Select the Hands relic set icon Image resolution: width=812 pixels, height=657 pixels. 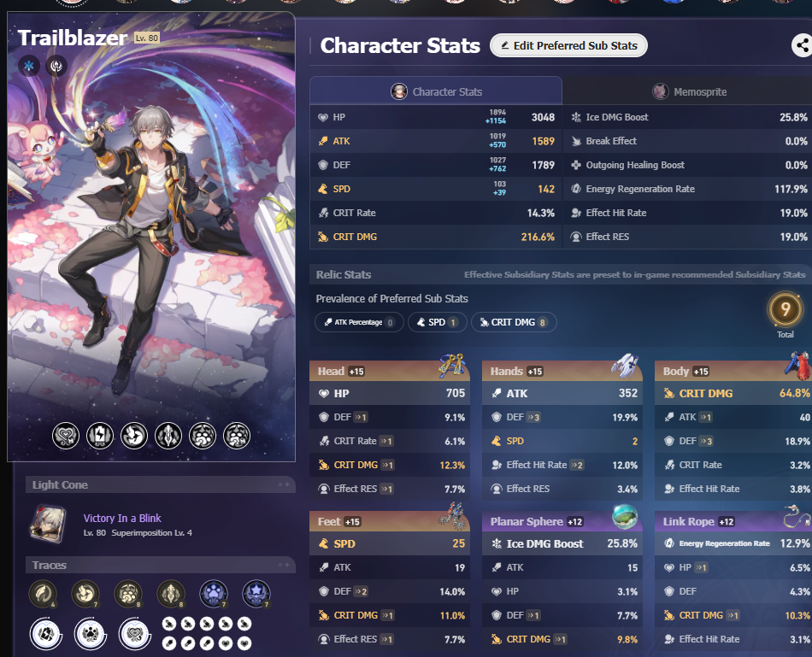point(625,365)
